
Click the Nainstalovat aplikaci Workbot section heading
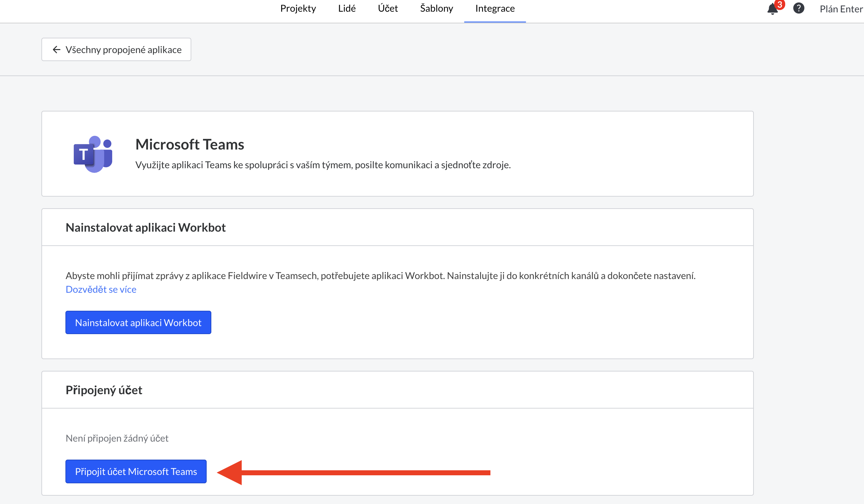tap(146, 228)
